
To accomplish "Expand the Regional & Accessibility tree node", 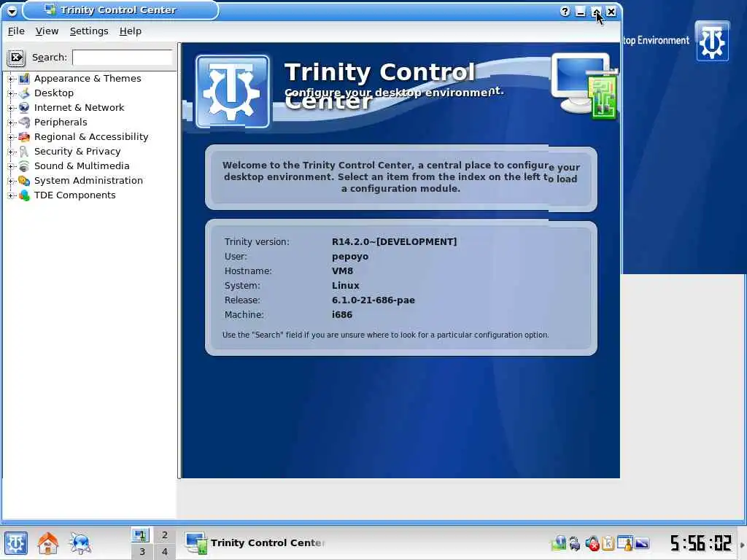I will click(x=10, y=137).
